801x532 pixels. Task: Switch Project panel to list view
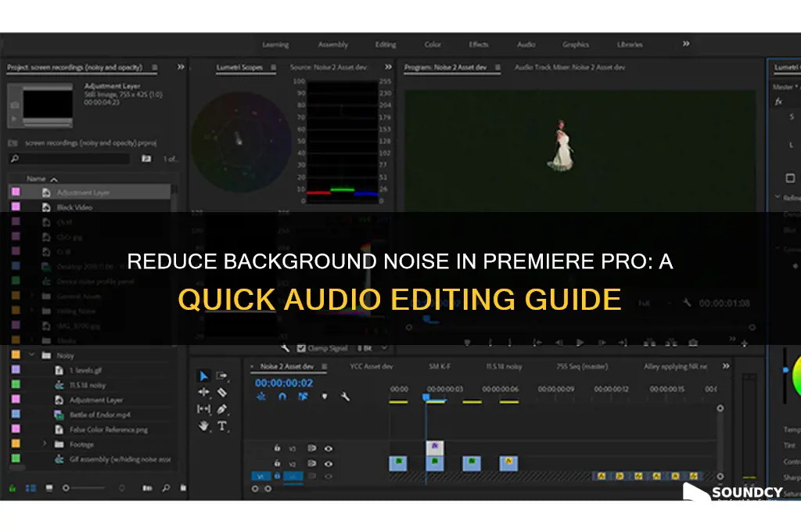click(31, 488)
